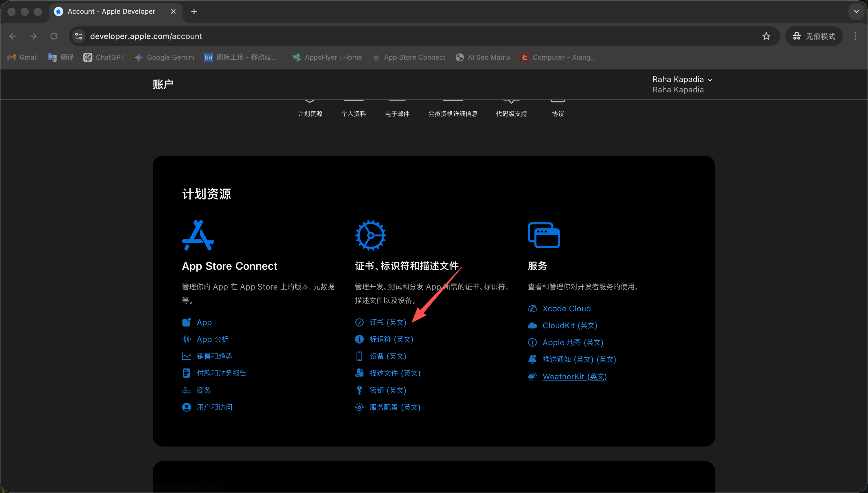Click the App Store Connect logo icon
Screen dimensions: 868x493
[x=198, y=235]
